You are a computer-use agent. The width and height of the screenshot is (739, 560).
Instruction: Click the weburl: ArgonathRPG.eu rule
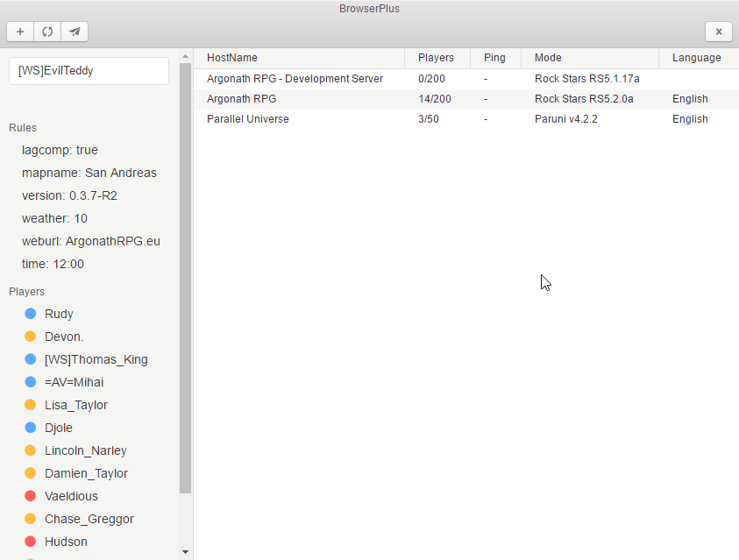91,241
